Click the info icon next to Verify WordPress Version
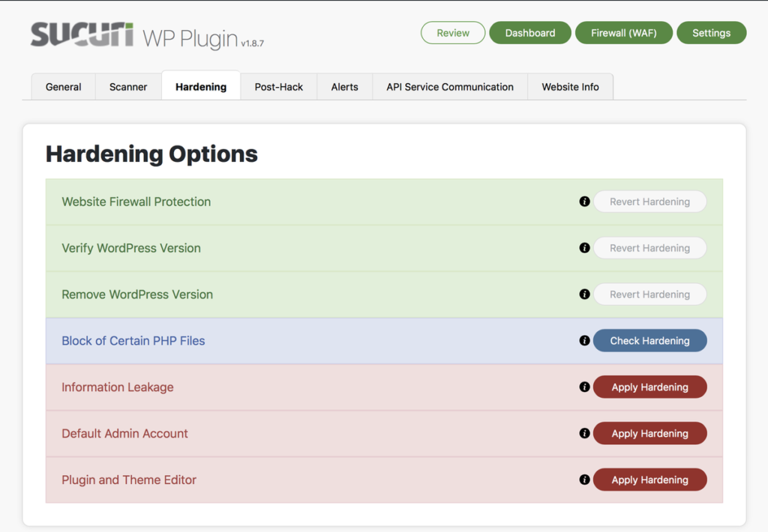The image size is (768, 532). 584,247
